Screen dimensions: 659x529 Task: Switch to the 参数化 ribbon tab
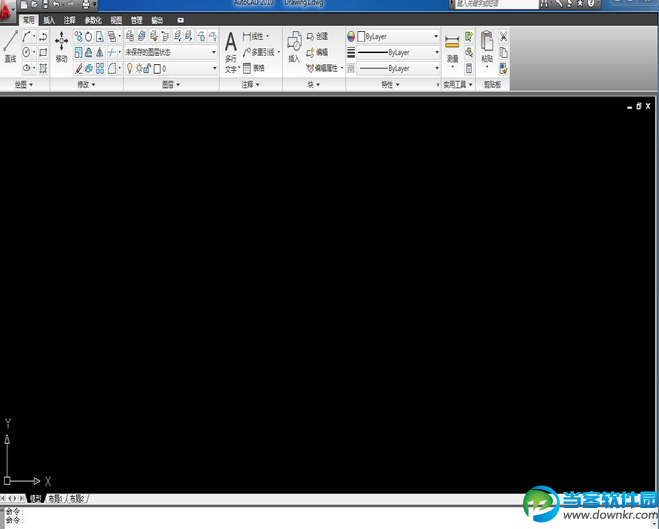point(93,20)
